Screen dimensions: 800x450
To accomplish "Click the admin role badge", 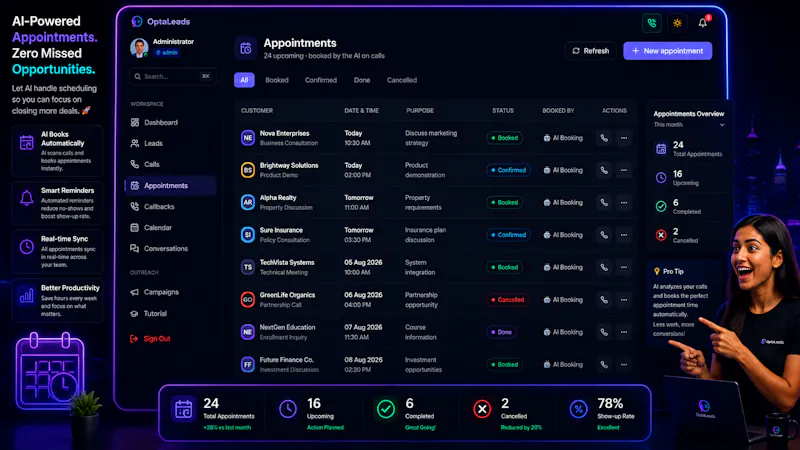I will [x=166, y=53].
